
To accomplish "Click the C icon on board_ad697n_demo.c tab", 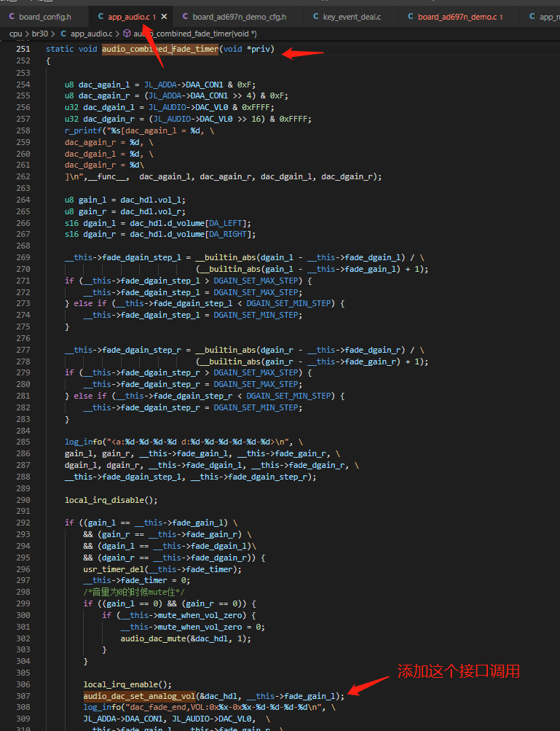I will tap(411, 16).
